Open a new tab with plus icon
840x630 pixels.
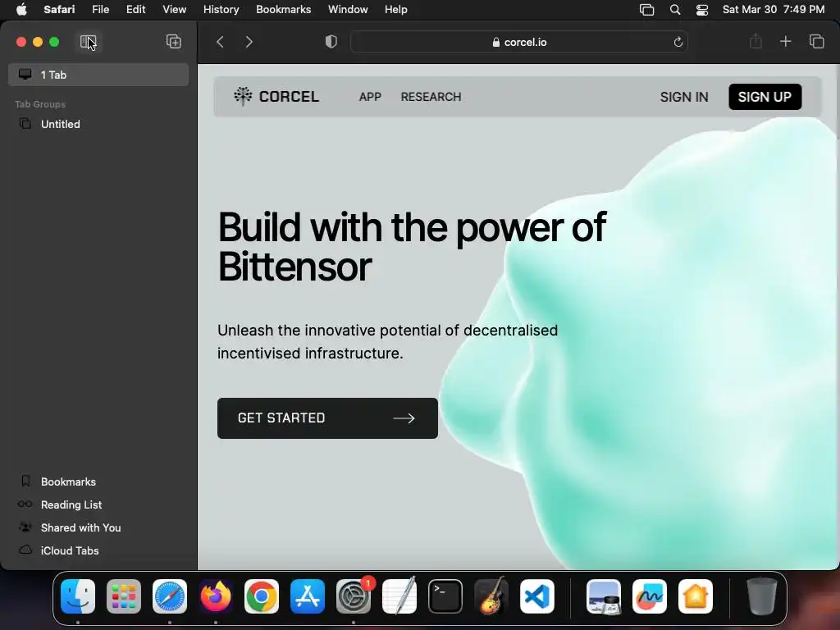[785, 42]
